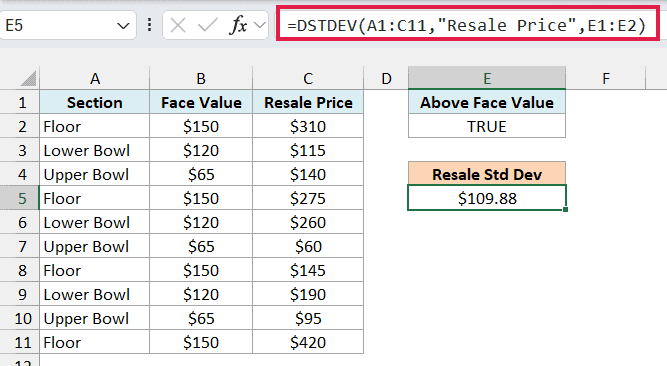Click in the formula bar with DSTDEV formula

(467, 25)
